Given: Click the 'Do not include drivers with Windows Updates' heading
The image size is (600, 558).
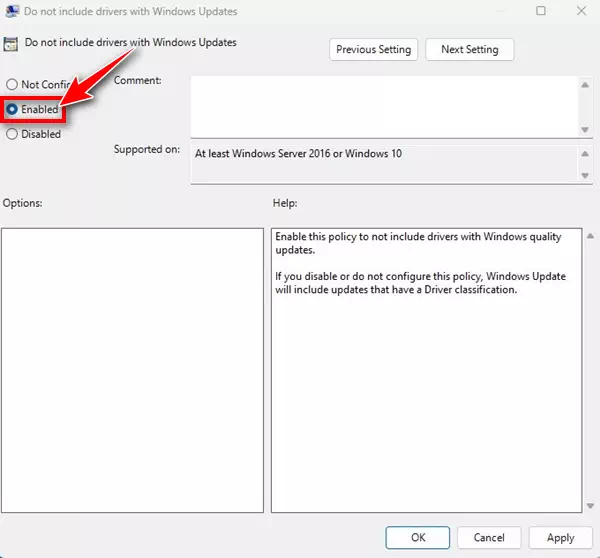Looking at the screenshot, I should 130,42.
